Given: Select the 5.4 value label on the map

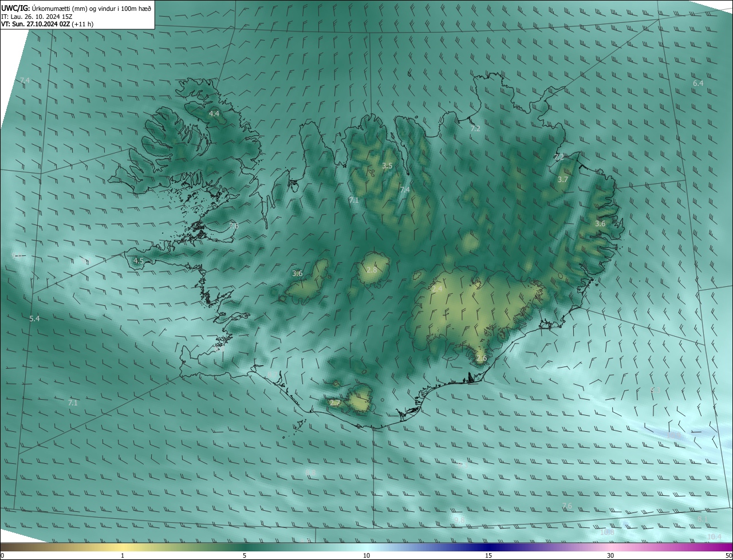Looking at the screenshot, I should (x=34, y=318).
